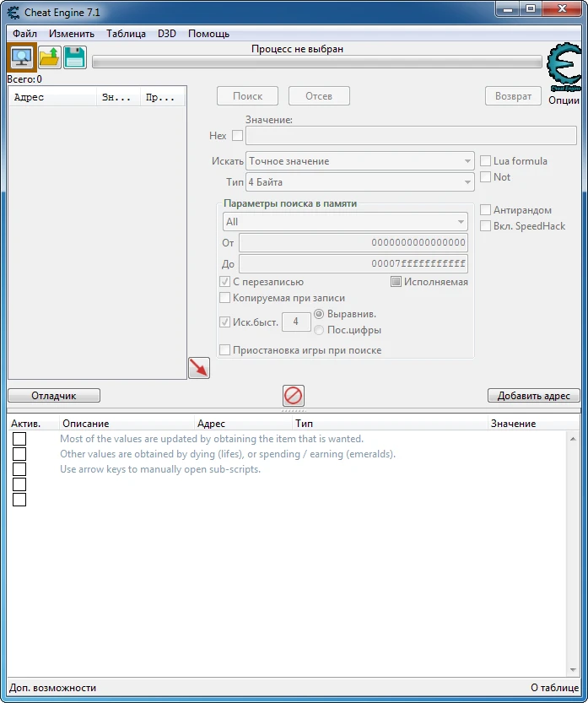Viewport: 588px width, 703px height.
Task: Open the D3D menu
Action: pos(167,34)
